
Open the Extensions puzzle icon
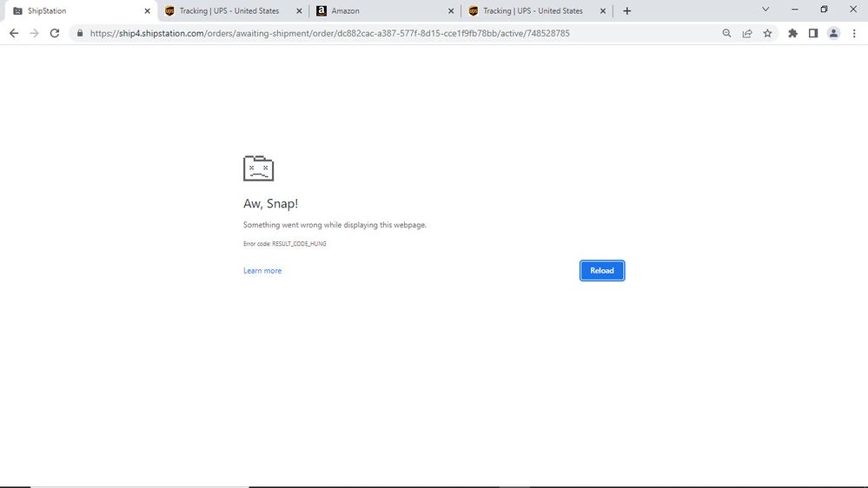[x=792, y=34]
